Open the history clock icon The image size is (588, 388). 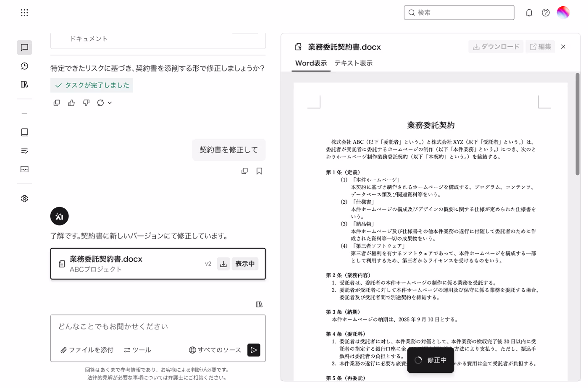tap(24, 66)
